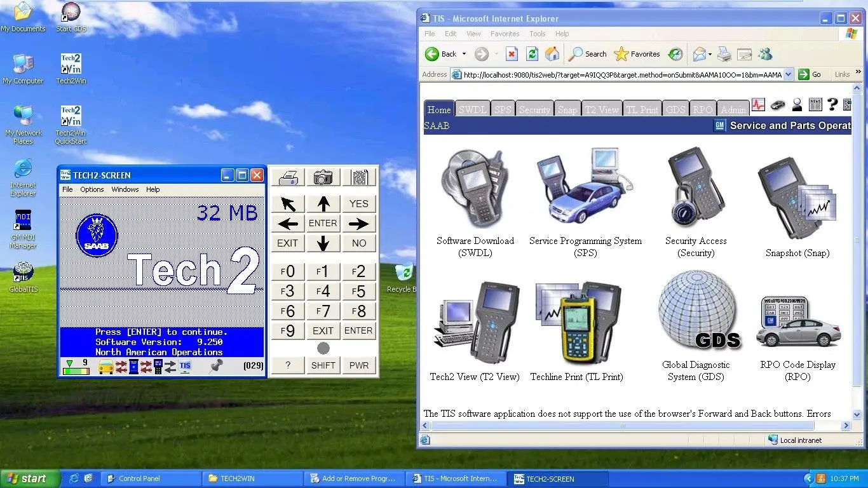Image resolution: width=868 pixels, height=488 pixels.
Task: Expand the address bar URL dropdown
Action: point(789,74)
